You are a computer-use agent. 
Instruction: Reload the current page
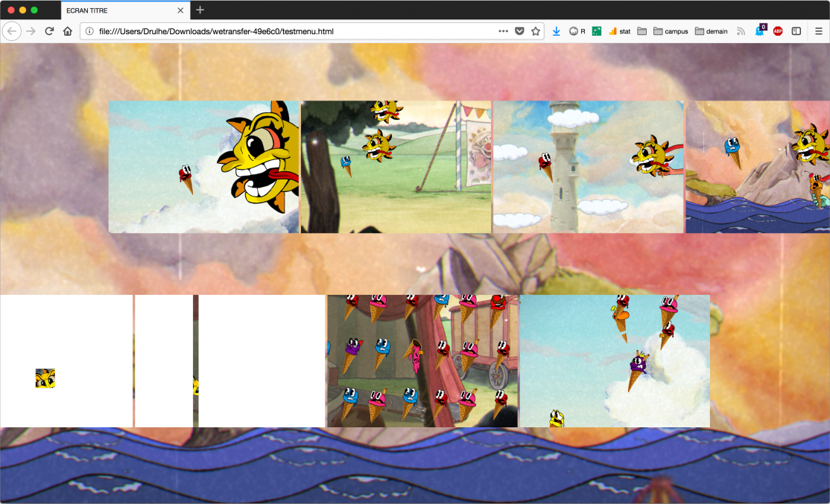pyautogui.click(x=49, y=31)
